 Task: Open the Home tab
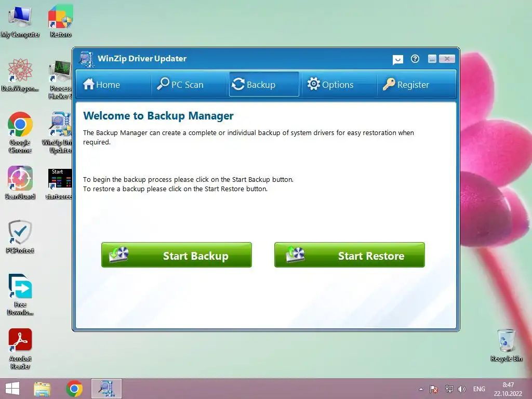(x=114, y=84)
